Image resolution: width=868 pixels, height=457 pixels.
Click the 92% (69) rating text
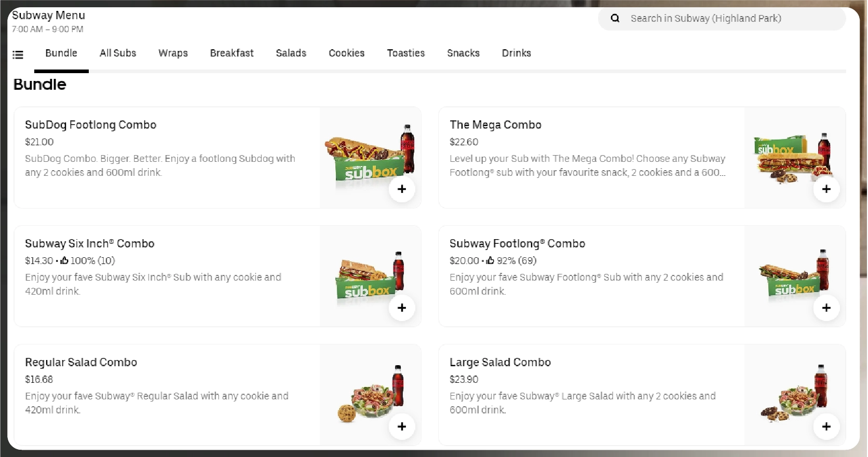(x=517, y=261)
